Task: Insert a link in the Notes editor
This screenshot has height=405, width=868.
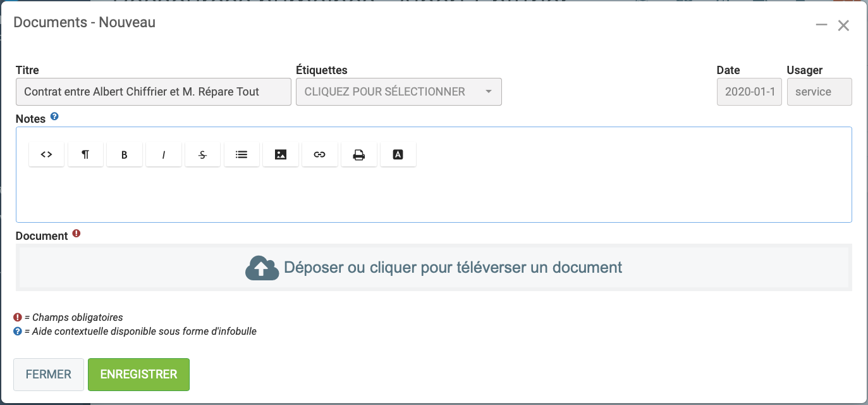Action: click(320, 154)
